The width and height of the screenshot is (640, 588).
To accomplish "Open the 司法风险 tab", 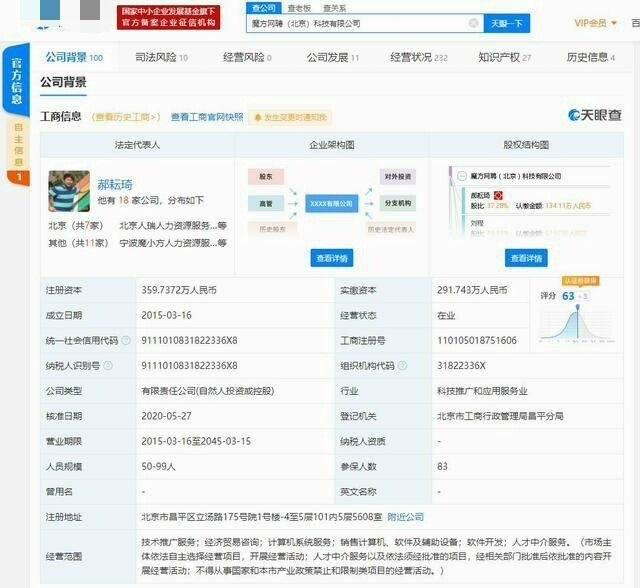I will (161, 58).
